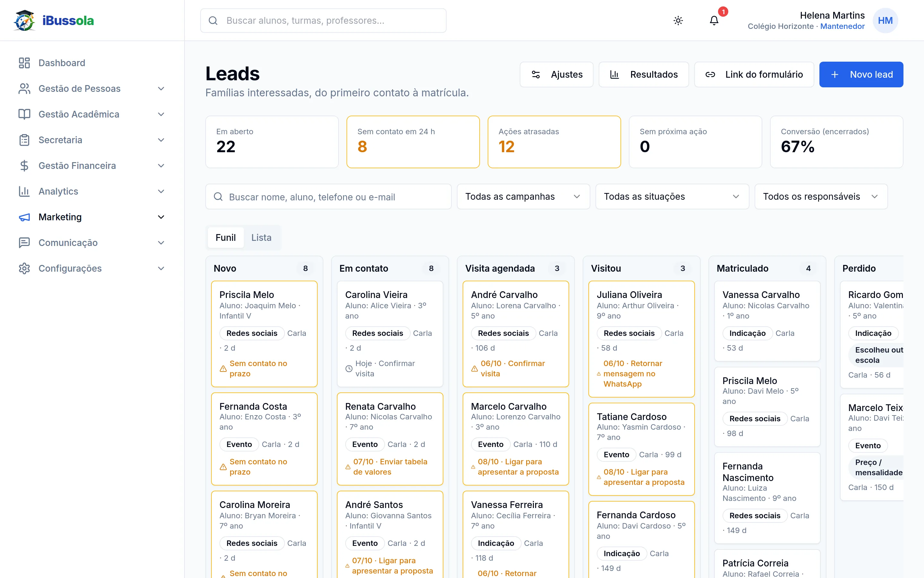Click the HM user avatar
This screenshot has height=578, width=924.
coord(885,21)
